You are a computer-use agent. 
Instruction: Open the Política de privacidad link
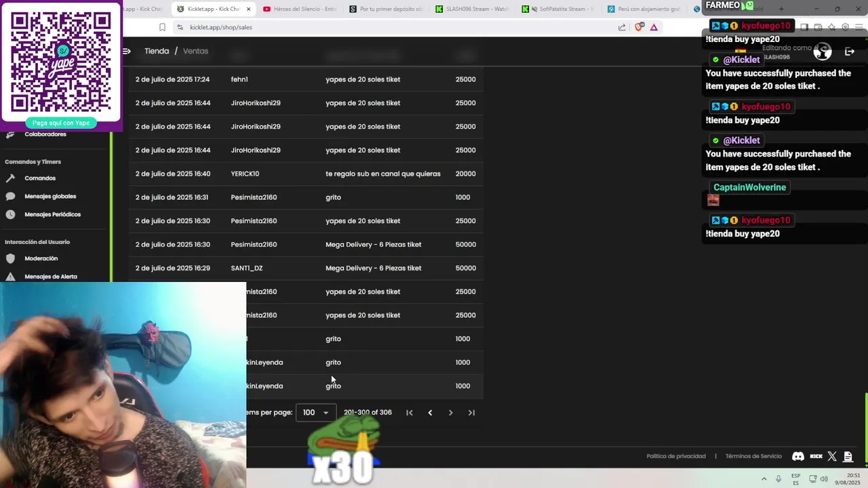[x=676, y=456]
